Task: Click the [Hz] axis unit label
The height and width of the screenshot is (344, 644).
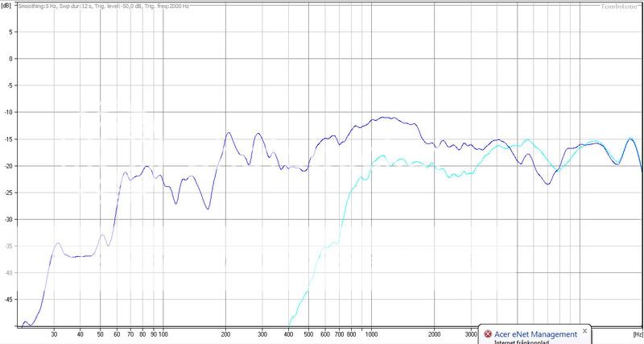Action: tap(637, 332)
